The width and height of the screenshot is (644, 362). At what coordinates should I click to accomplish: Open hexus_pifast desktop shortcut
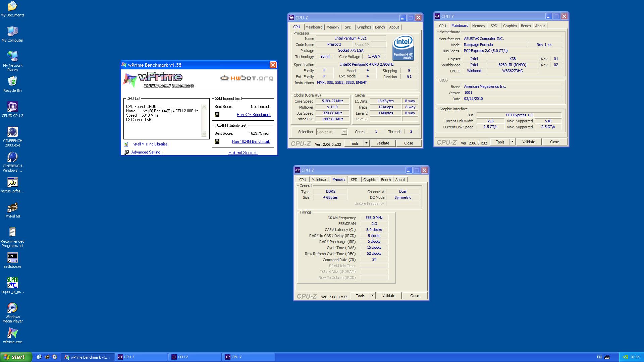12,185
